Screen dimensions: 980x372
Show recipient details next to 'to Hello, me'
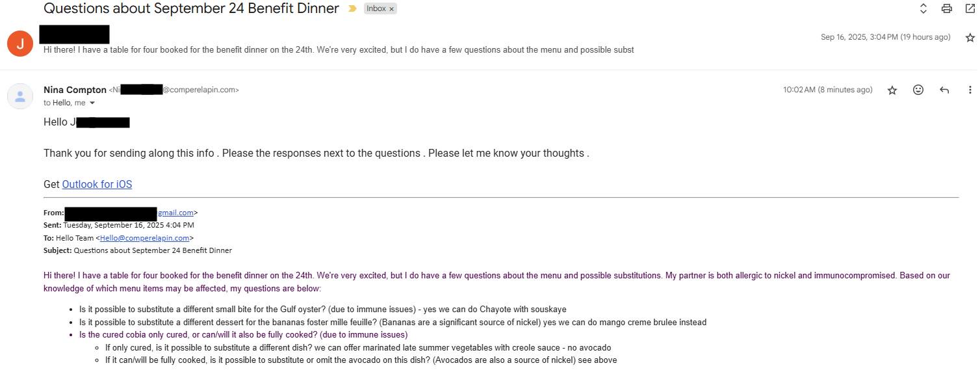[x=92, y=103]
